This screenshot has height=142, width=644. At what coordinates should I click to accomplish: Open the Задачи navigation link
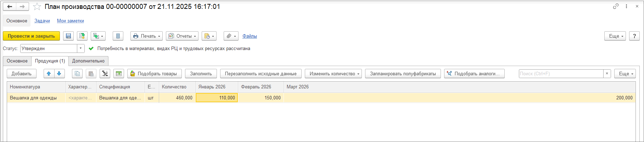click(42, 21)
